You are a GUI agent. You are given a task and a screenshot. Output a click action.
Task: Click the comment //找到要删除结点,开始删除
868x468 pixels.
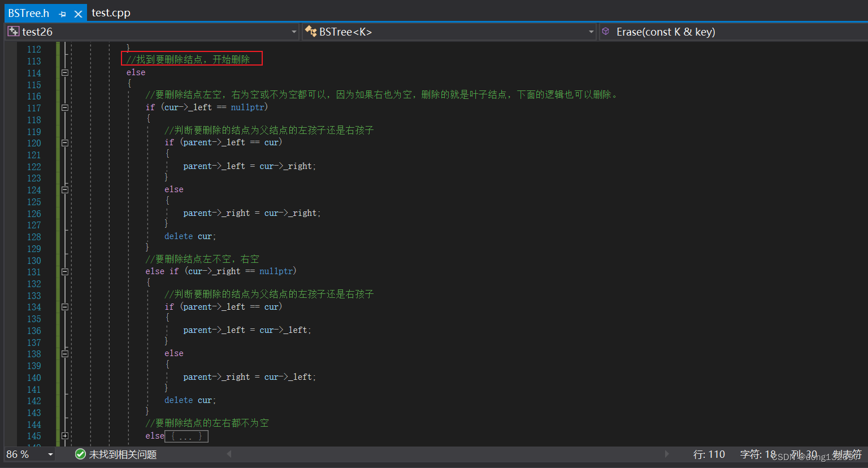(188, 59)
